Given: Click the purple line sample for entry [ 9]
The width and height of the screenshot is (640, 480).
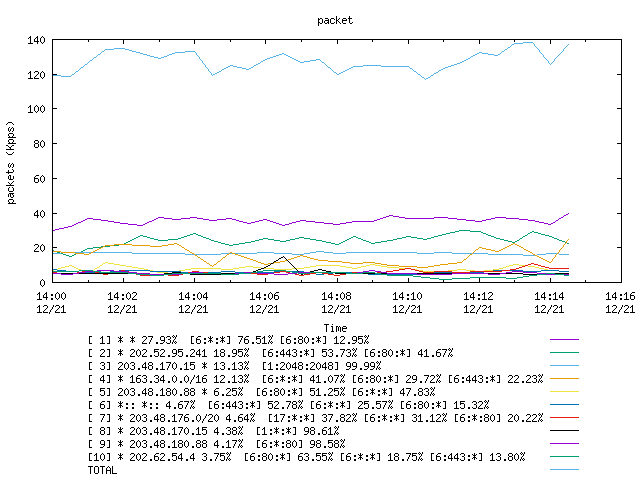Looking at the screenshot, I should pos(564,444).
